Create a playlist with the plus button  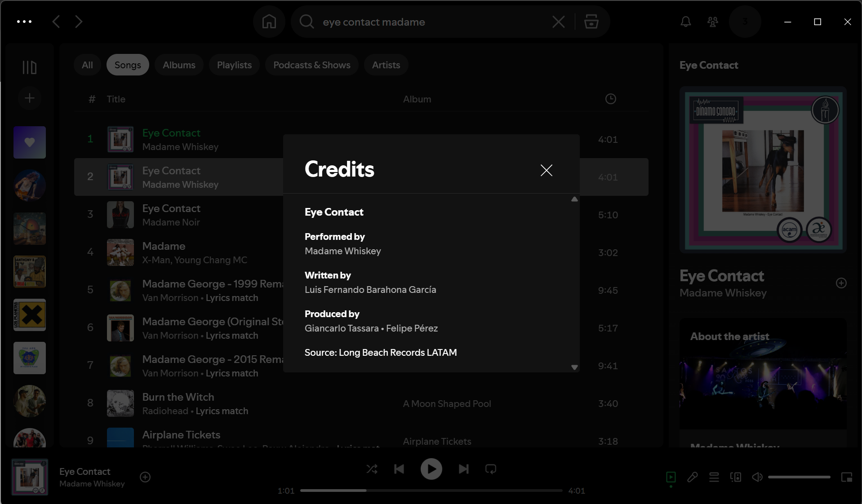point(30,98)
